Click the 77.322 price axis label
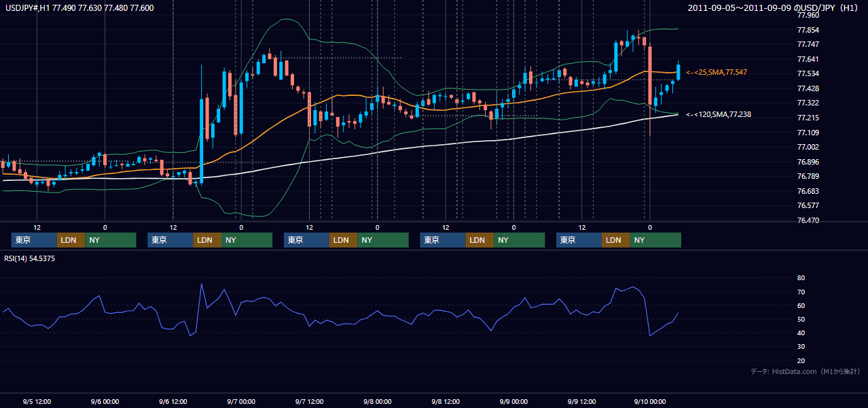This screenshot has width=868, height=408. click(807, 103)
